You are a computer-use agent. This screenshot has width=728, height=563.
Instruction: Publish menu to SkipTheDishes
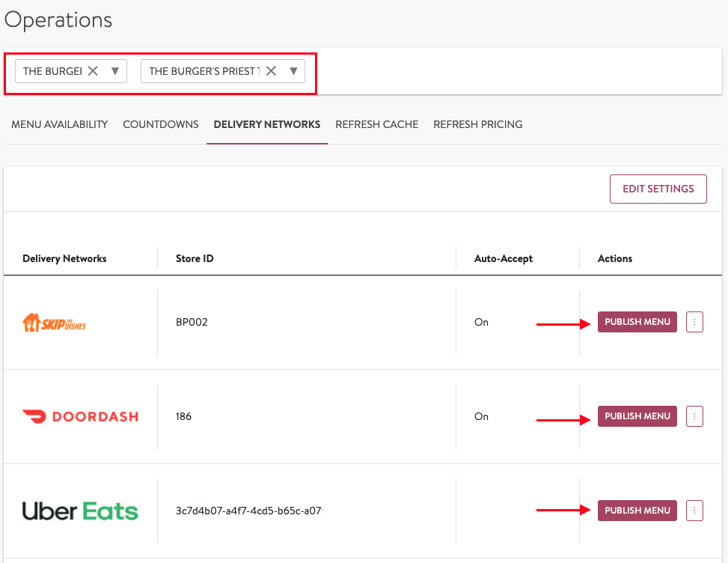pos(637,322)
